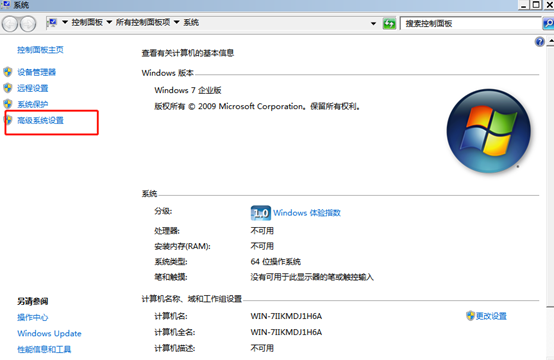This screenshot has height=360, width=554.
Task: Open the blue Help question-mark icon
Action: pyautogui.click(x=540, y=42)
